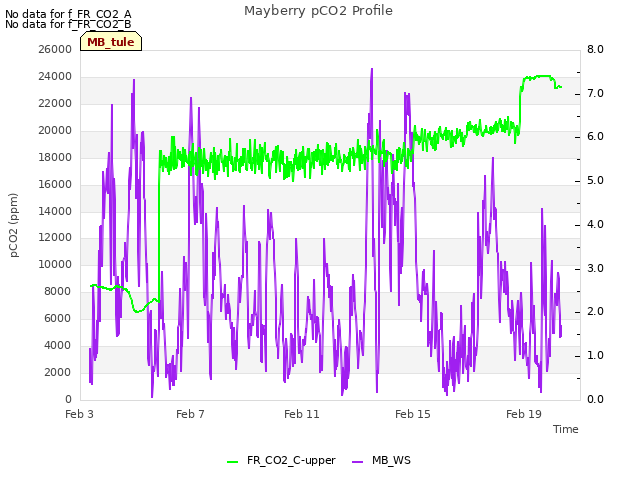Click the 7.0 right axis value
640x480 pixels.
(x=595, y=93)
